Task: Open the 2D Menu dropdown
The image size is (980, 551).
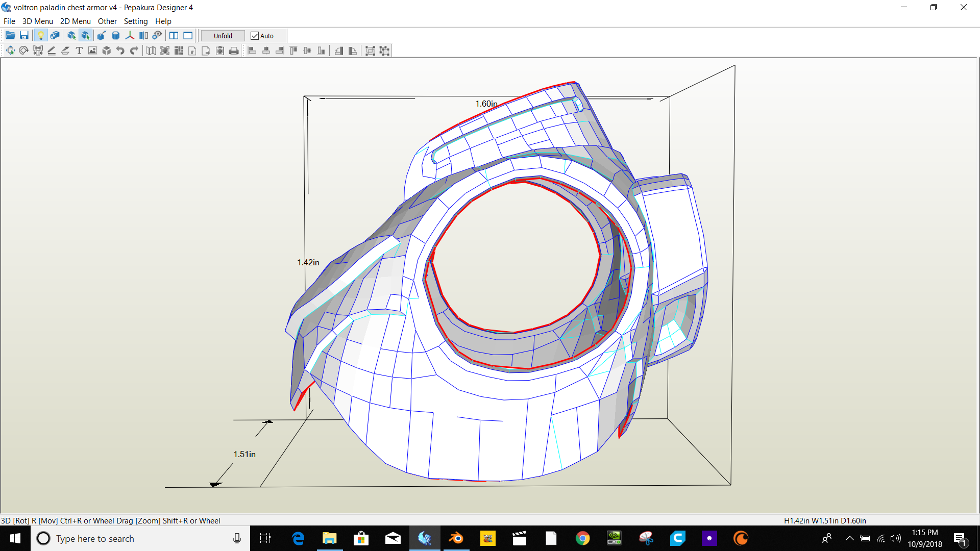Action: (x=75, y=21)
